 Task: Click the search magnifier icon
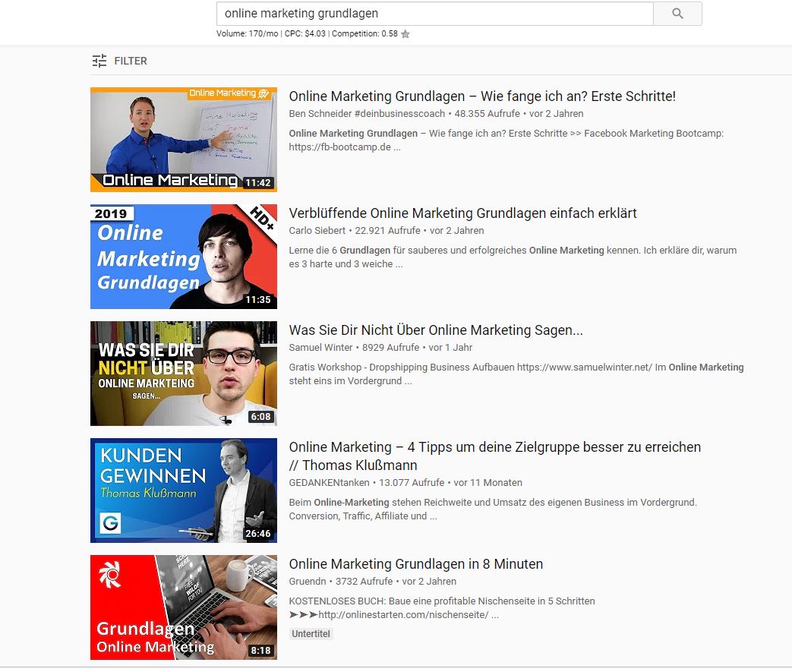point(677,14)
